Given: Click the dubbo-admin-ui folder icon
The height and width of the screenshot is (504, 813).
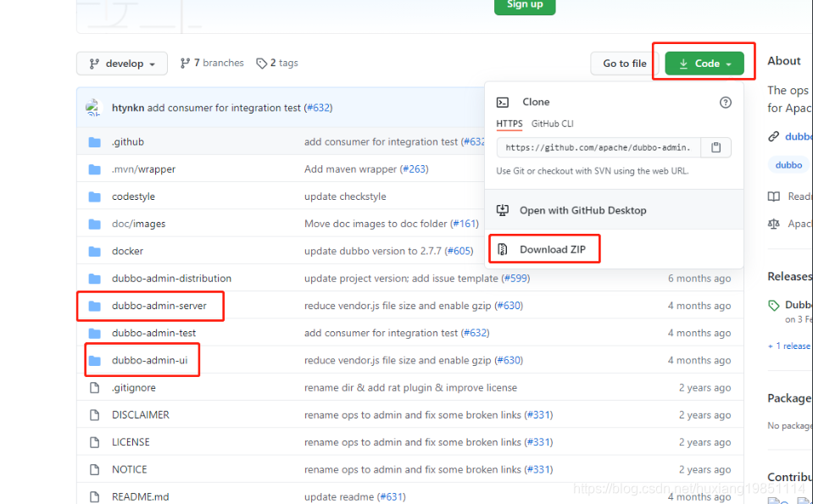Looking at the screenshot, I should pos(94,360).
